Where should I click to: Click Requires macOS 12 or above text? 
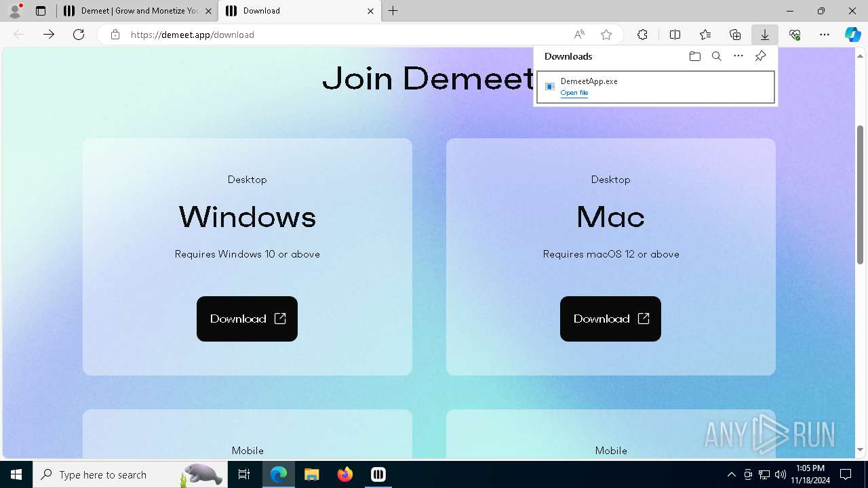point(611,254)
